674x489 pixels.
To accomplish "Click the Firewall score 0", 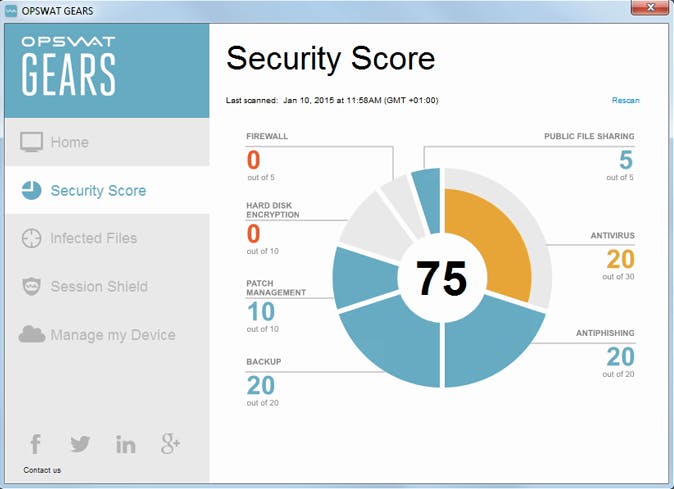I will [254, 160].
